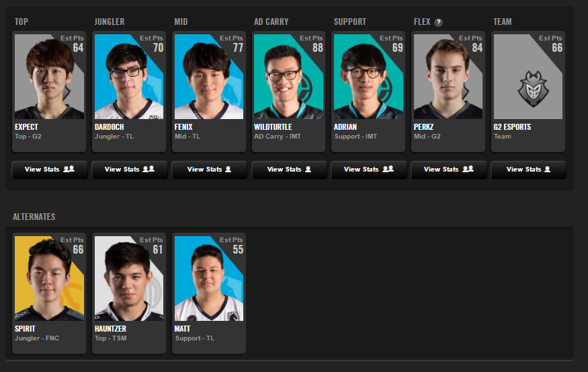Click the two-person icon on Adrian's View Stats button
588x372 pixels.
388,169
